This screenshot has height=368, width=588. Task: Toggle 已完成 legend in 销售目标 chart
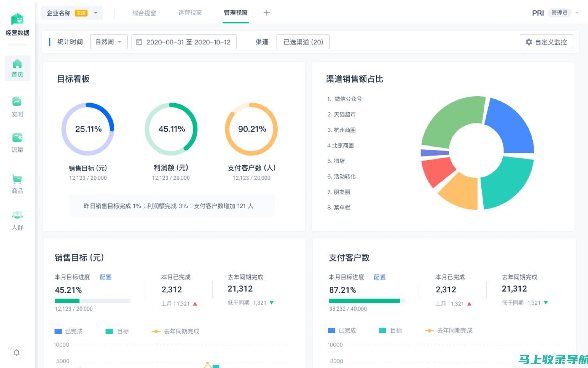pyautogui.click(x=69, y=331)
